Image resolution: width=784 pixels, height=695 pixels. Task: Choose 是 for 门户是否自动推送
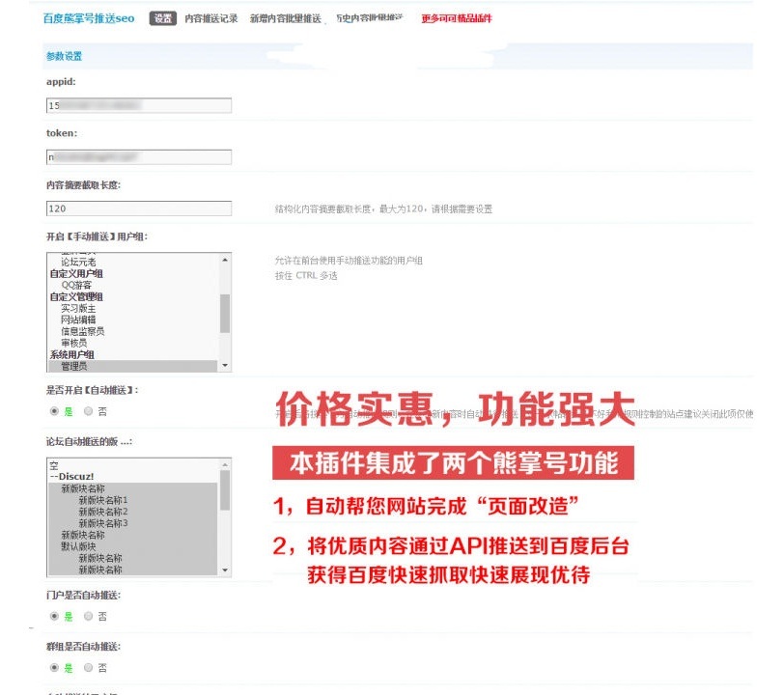pos(54,616)
